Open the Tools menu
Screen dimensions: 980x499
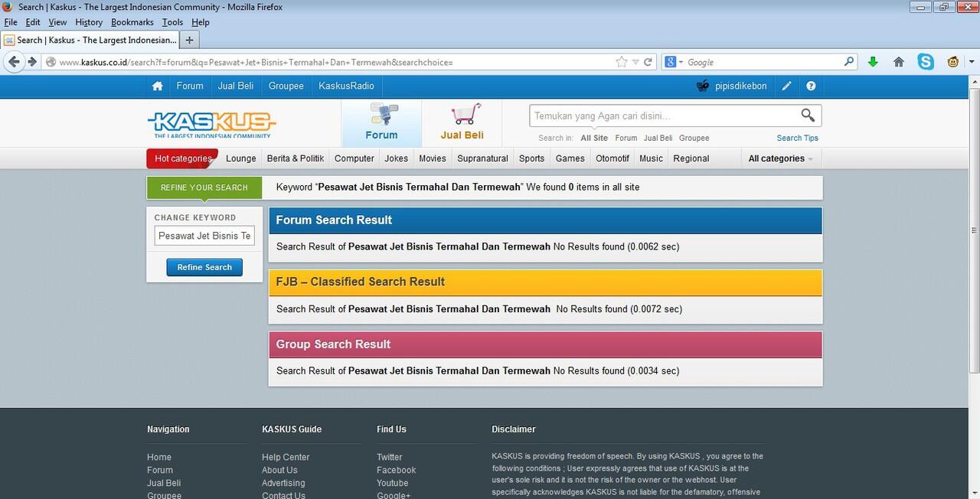coord(172,22)
